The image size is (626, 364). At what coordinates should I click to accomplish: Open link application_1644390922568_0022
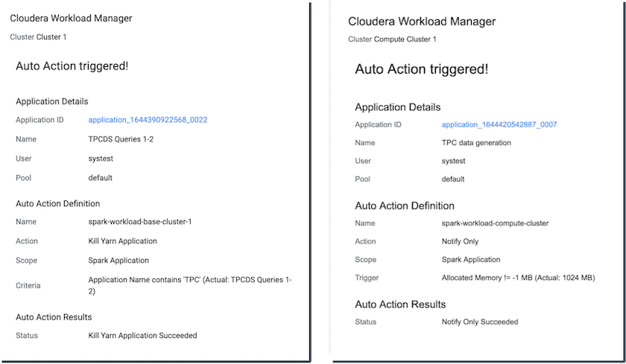[x=148, y=120]
